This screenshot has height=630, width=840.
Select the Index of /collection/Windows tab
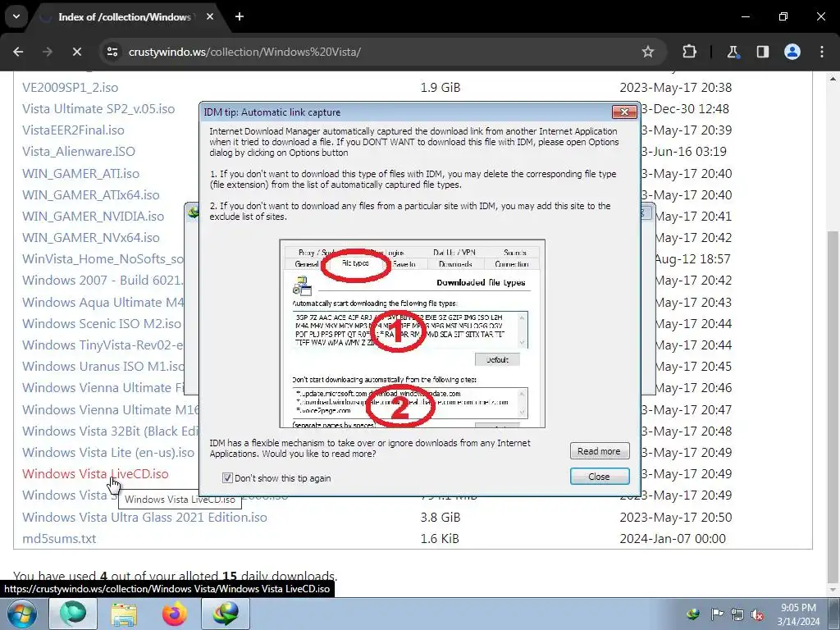click(126, 16)
